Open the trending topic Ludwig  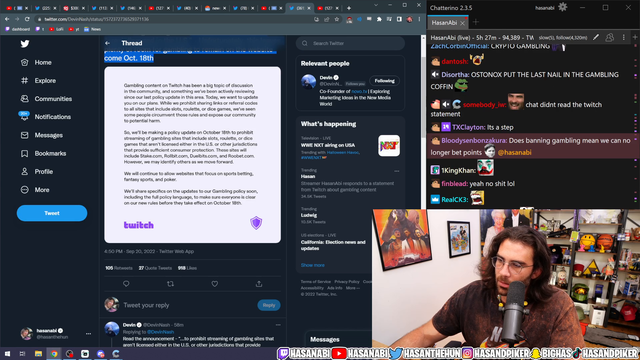click(309, 215)
